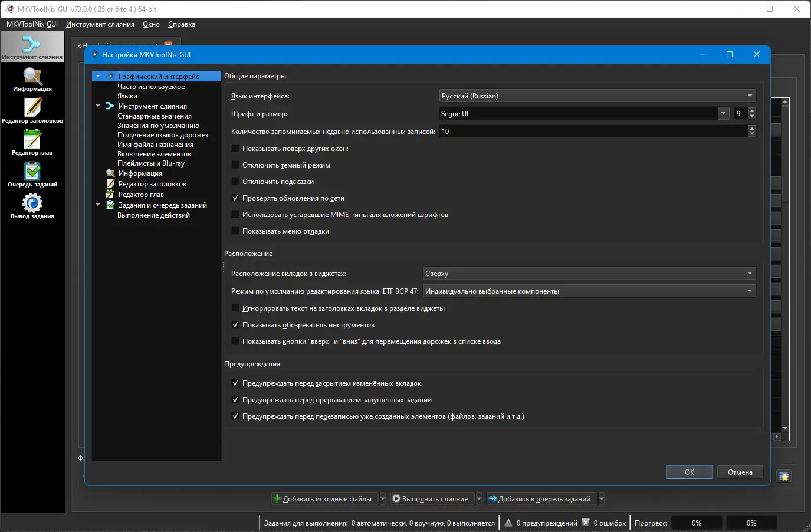This screenshot has width=811, height=532.
Task: Toggle 'Отключить подсказки' checkbox
Action: tap(235, 182)
